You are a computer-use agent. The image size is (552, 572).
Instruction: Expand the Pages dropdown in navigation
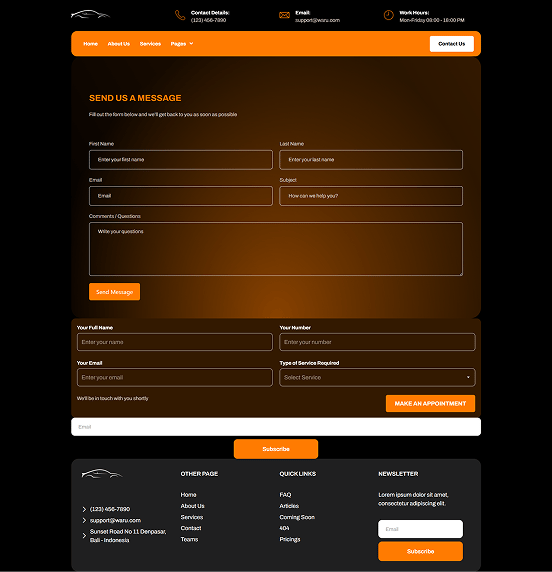tap(182, 44)
